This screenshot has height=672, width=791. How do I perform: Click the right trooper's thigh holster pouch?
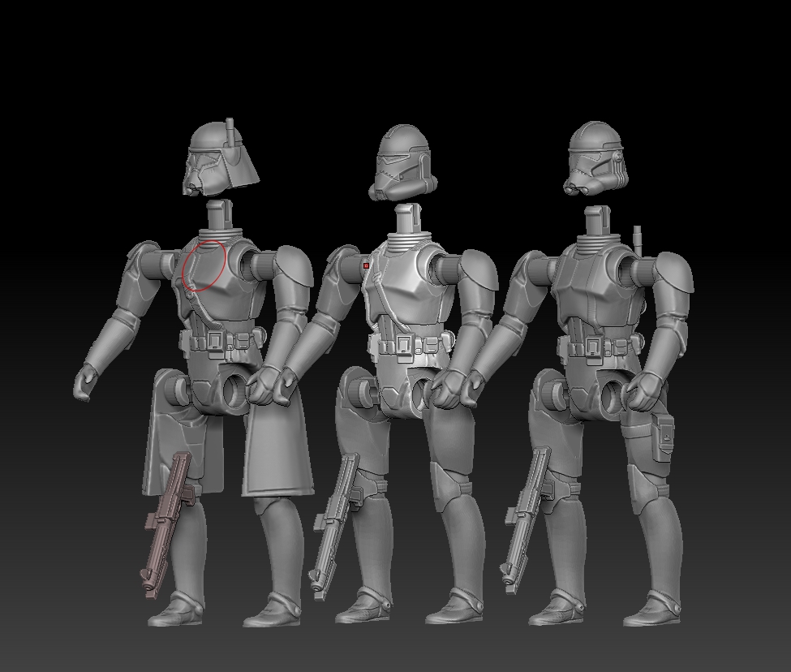pyautogui.click(x=662, y=437)
